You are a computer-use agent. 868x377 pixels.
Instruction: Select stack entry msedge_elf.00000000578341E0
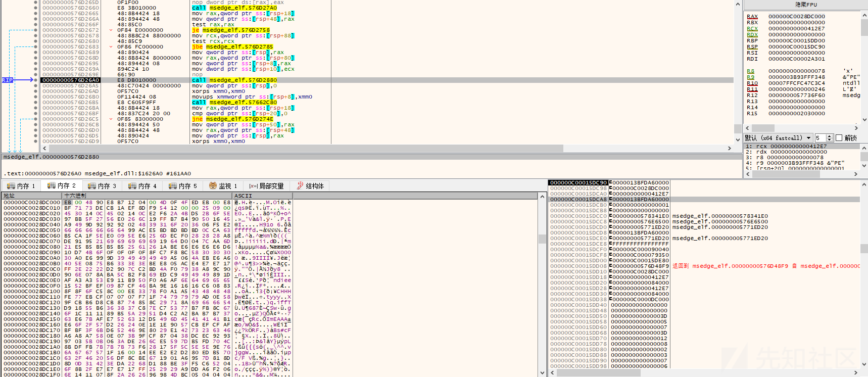point(720,216)
